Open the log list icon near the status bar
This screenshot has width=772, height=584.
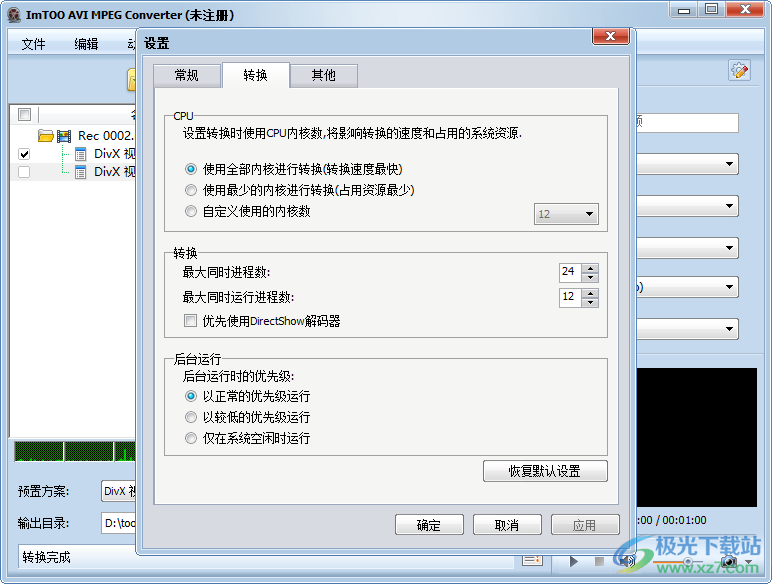(532, 560)
